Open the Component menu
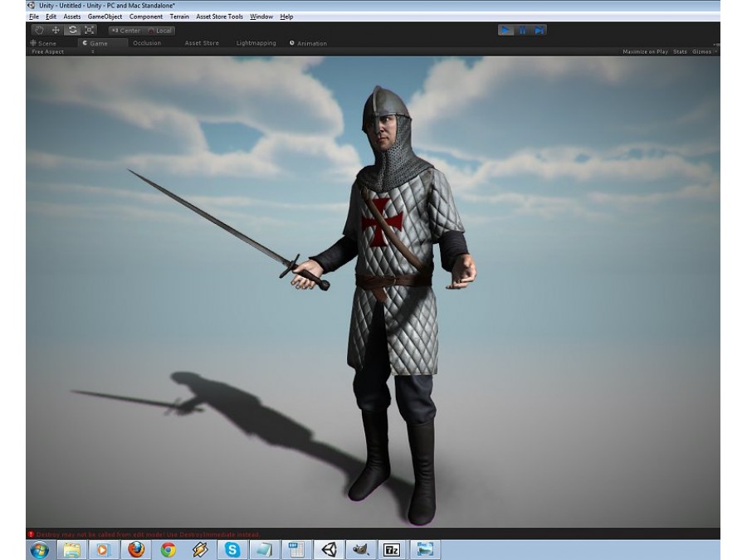Viewport: 747px width, 560px height. pos(146,17)
